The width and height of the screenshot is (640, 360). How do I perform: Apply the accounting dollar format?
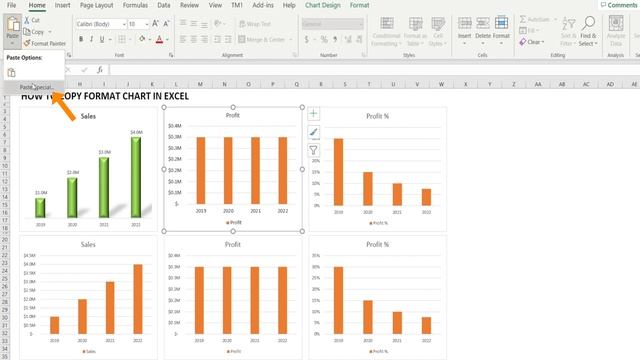[x=307, y=40]
